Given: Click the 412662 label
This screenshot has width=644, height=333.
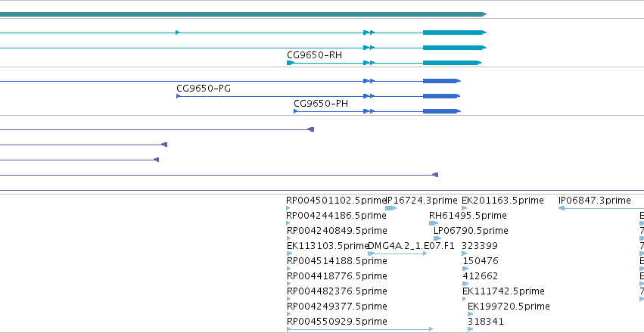Looking at the screenshot, I should coord(480,276).
